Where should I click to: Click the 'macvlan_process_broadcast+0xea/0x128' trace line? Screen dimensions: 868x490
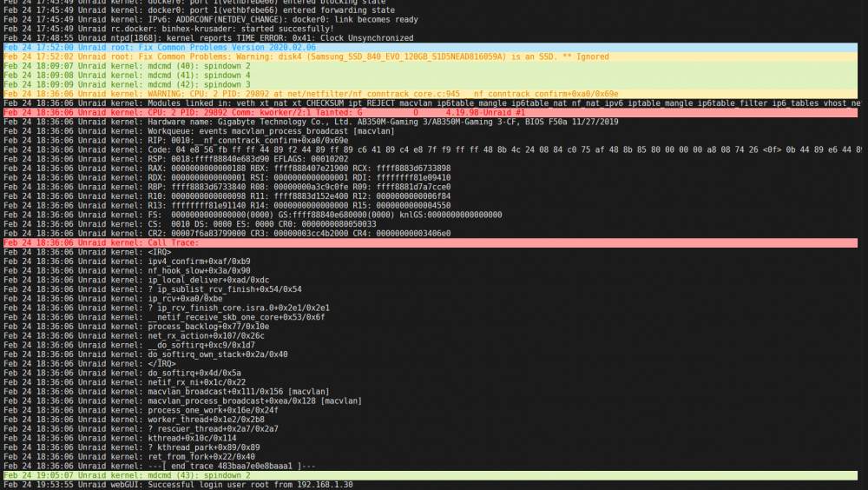(x=182, y=401)
